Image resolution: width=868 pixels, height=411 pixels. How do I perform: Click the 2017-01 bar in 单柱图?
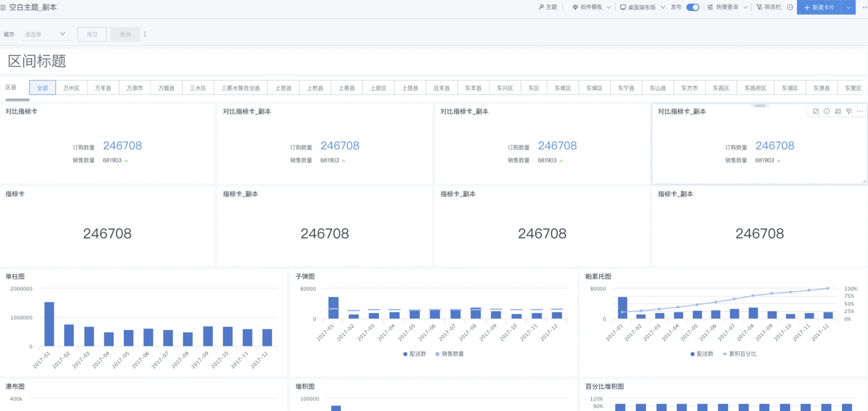pos(49,324)
